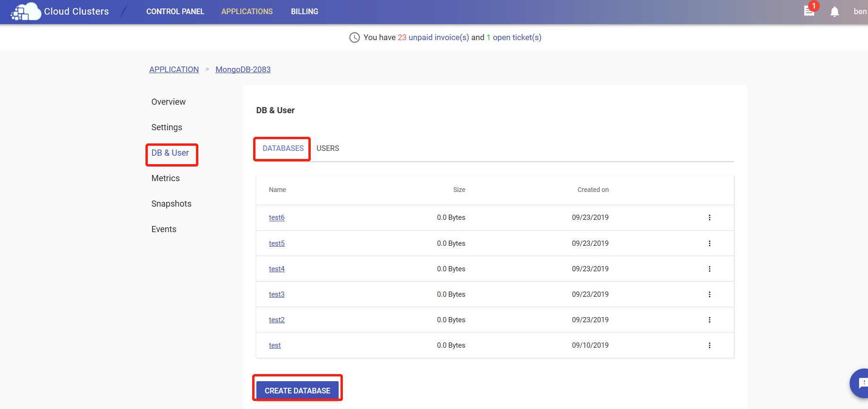Image resolution: width=868 pixels, height=409 pixels.
Task: Open the test3 database link
Action: tap(277, 294)
